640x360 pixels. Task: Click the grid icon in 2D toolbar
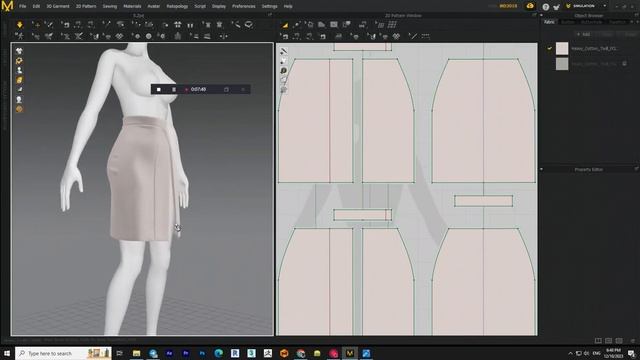(392, 25)
